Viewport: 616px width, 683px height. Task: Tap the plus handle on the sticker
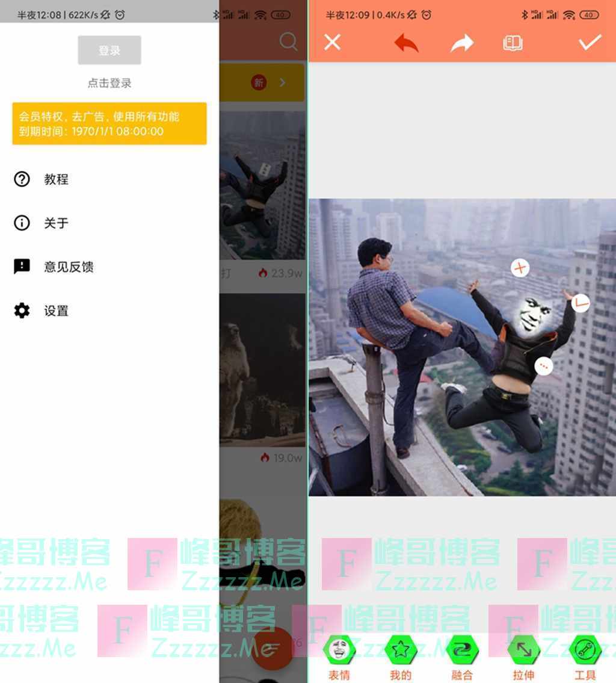click(x=520, y=268)
